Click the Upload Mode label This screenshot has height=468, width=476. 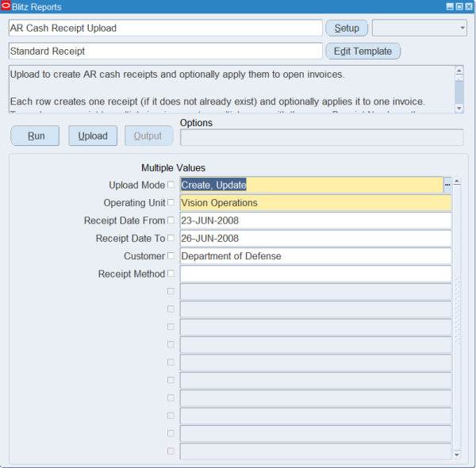[137, 185]
